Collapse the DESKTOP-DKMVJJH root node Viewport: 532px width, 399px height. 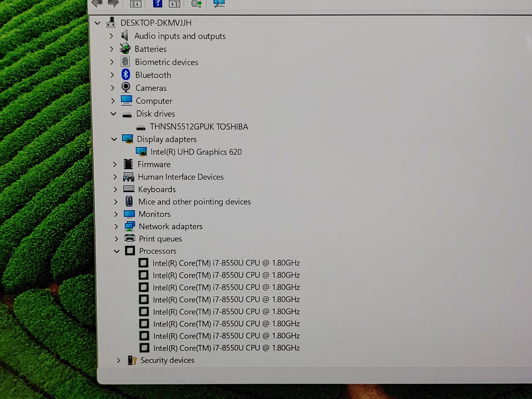coord(98,23)
